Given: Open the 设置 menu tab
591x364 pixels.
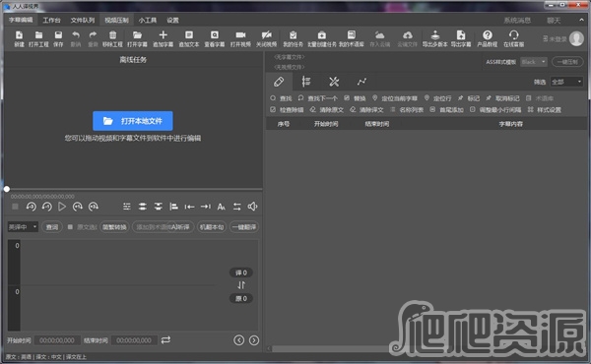Looking at the screenshot, I should 172,20.
